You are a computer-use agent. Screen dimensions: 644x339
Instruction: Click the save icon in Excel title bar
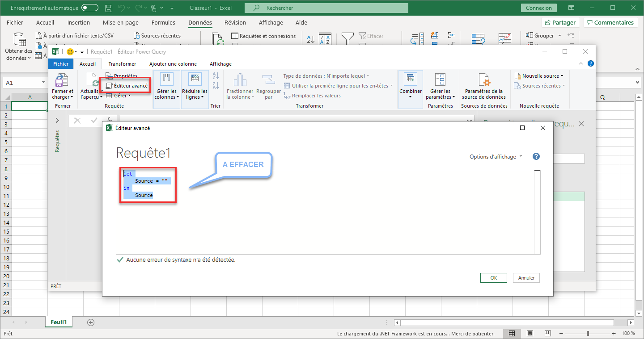108,8
